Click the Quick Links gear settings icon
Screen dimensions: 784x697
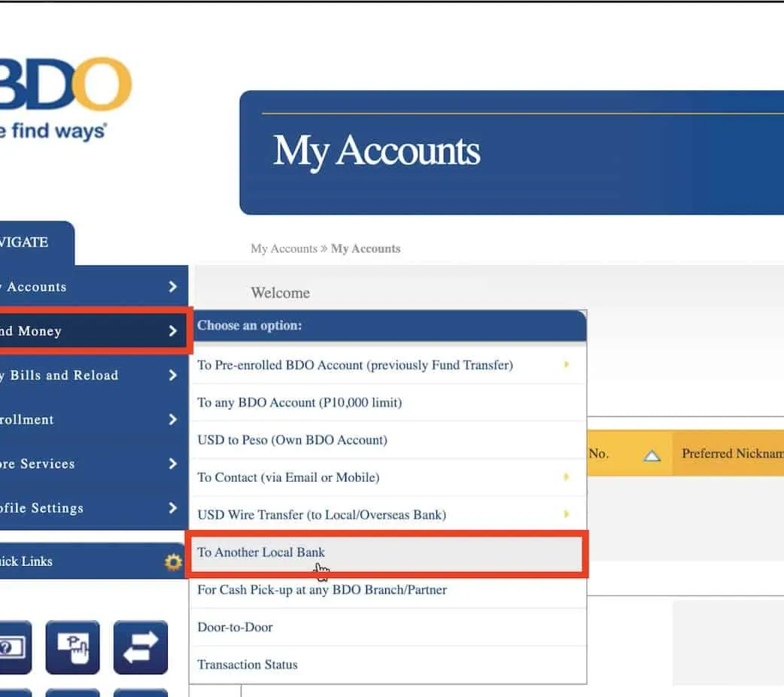(173, 562)
